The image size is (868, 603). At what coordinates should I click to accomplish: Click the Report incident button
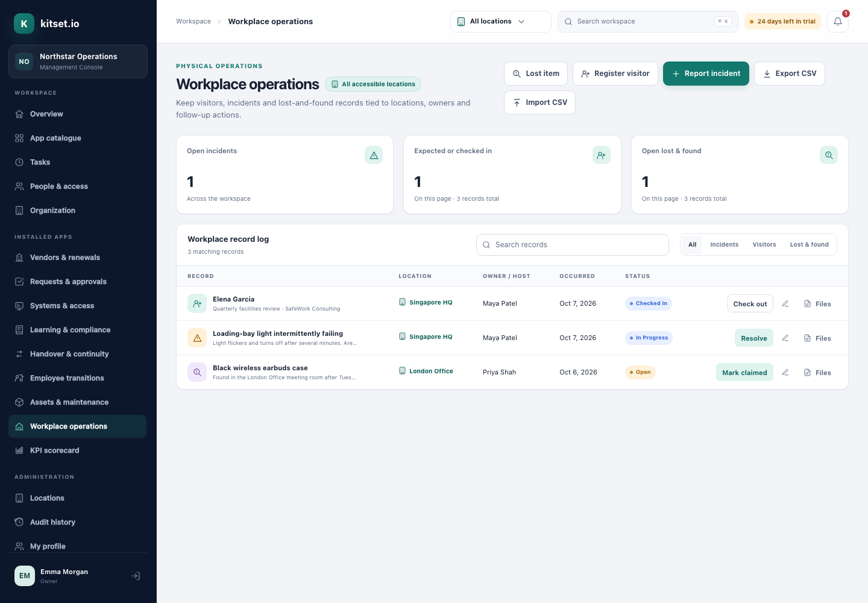pyautogui.click(x=706, y=74)
